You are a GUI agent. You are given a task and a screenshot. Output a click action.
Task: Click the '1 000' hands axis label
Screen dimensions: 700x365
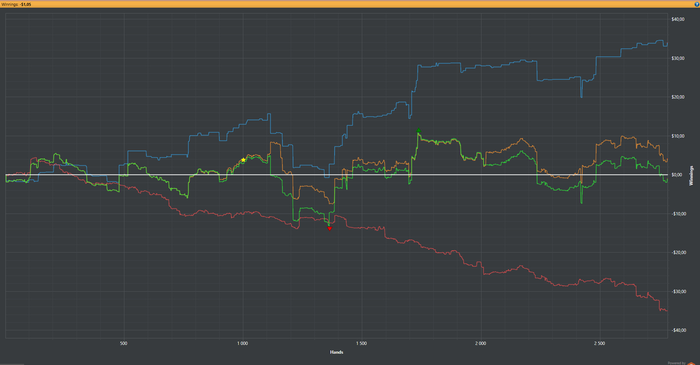click(x=242, y=344)
